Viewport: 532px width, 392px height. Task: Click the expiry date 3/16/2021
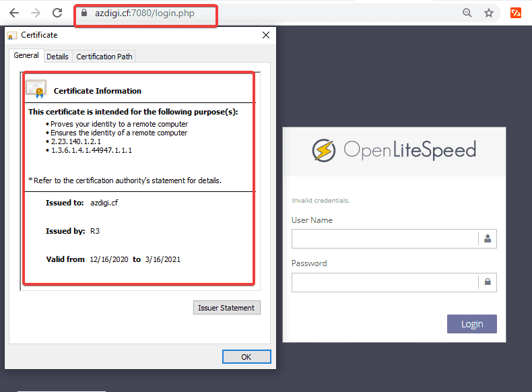(163, 259)
